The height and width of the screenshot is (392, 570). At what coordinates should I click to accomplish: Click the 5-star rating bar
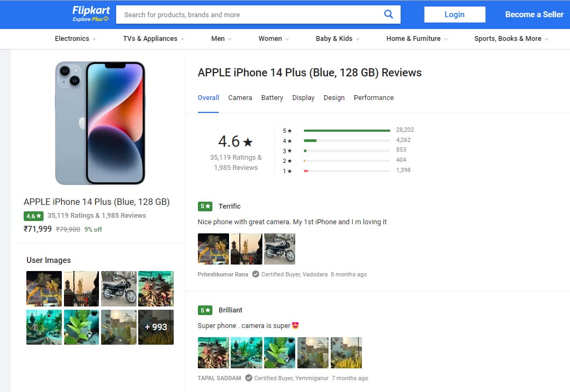coord(347,131)
